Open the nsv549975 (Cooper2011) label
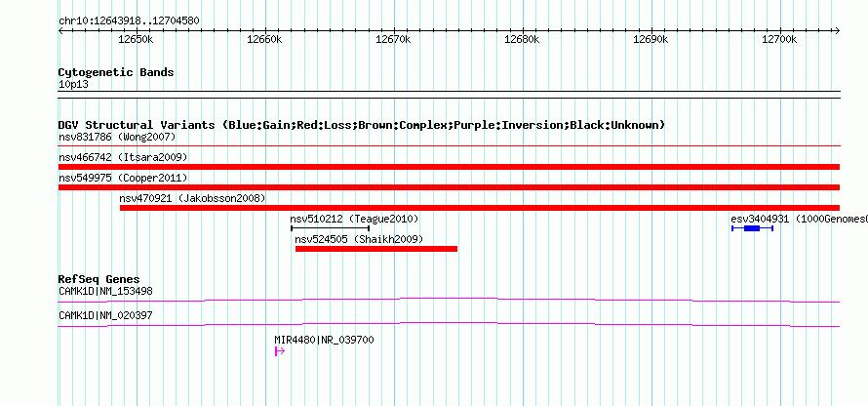Screen dimensions: 868x406 coord(123,178)
